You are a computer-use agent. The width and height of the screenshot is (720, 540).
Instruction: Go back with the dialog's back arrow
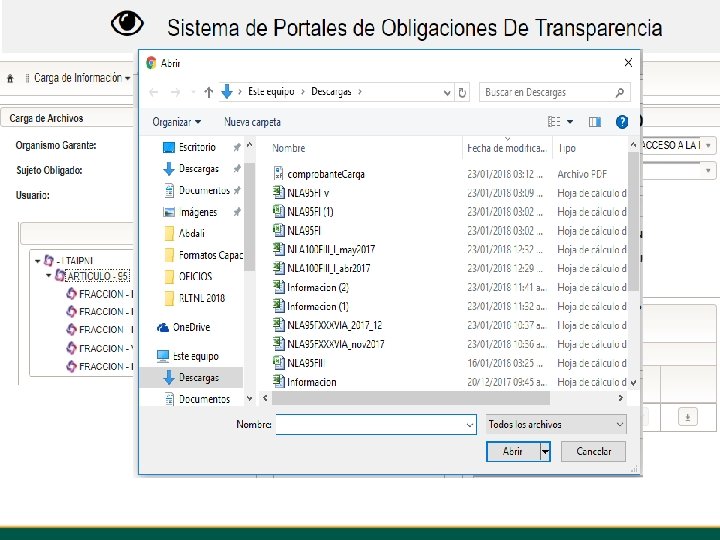(x=154, y=92)
